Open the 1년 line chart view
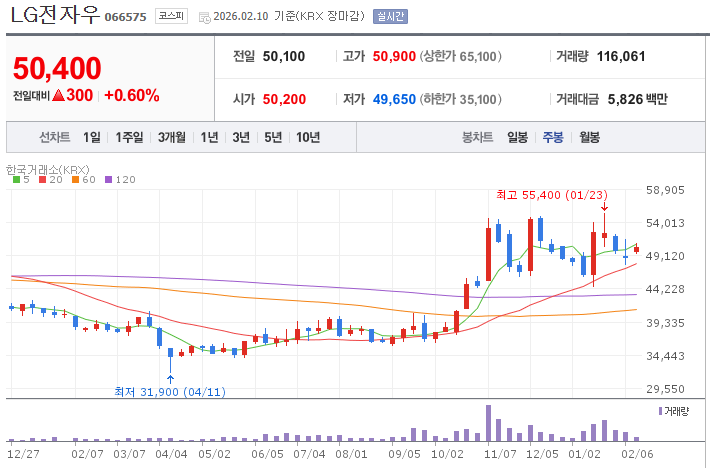 pos(209,137)
